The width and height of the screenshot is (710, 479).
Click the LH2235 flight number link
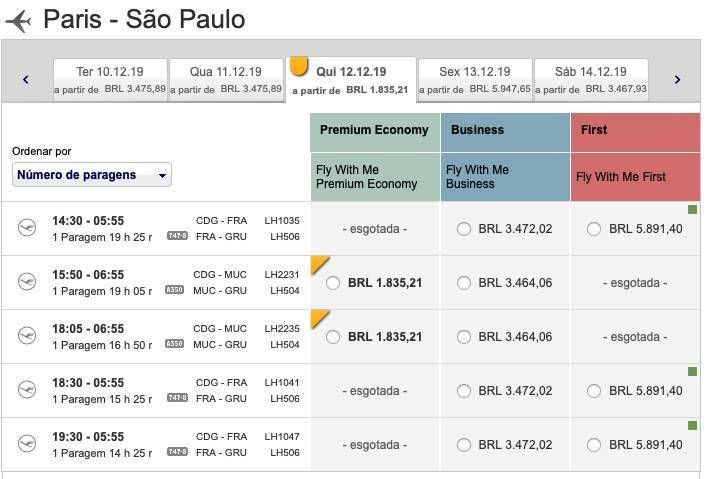[282, 329]
